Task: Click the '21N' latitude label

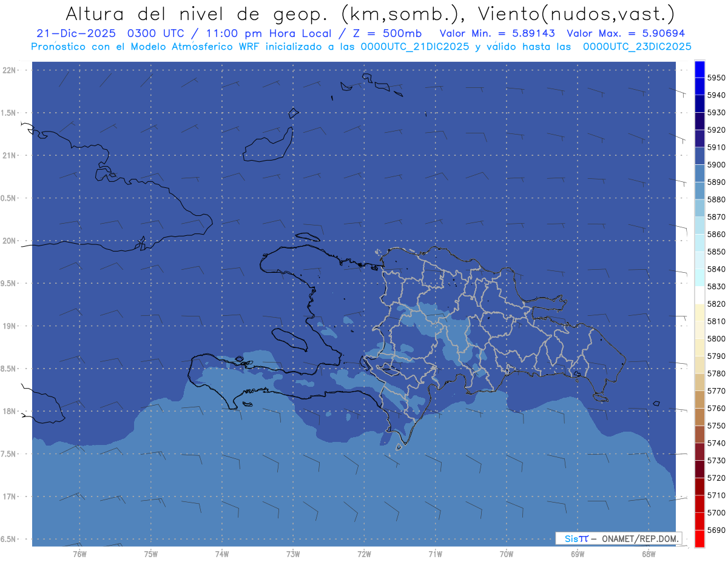Action: pyautogui.click(x=10, y=155)
